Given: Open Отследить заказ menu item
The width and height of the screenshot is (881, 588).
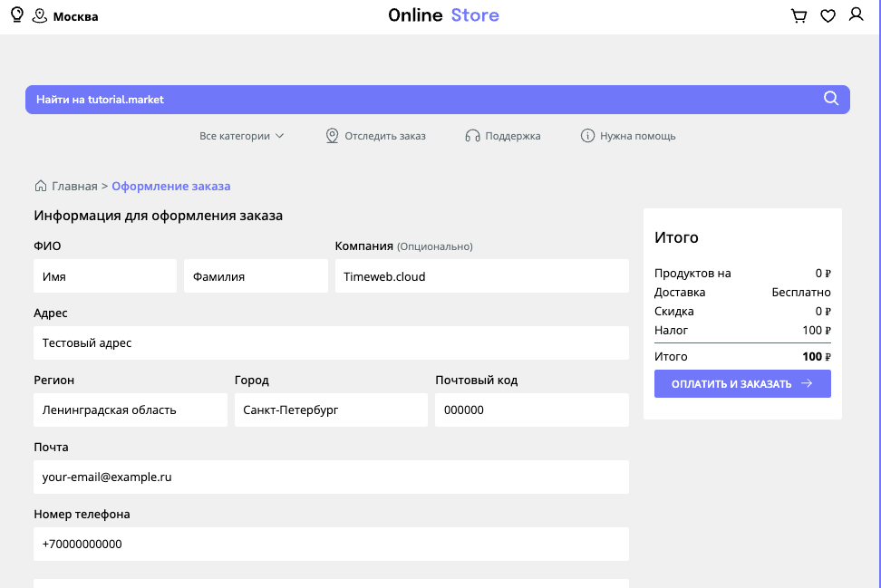Looking at the screenshot, I should coord(375,136).
